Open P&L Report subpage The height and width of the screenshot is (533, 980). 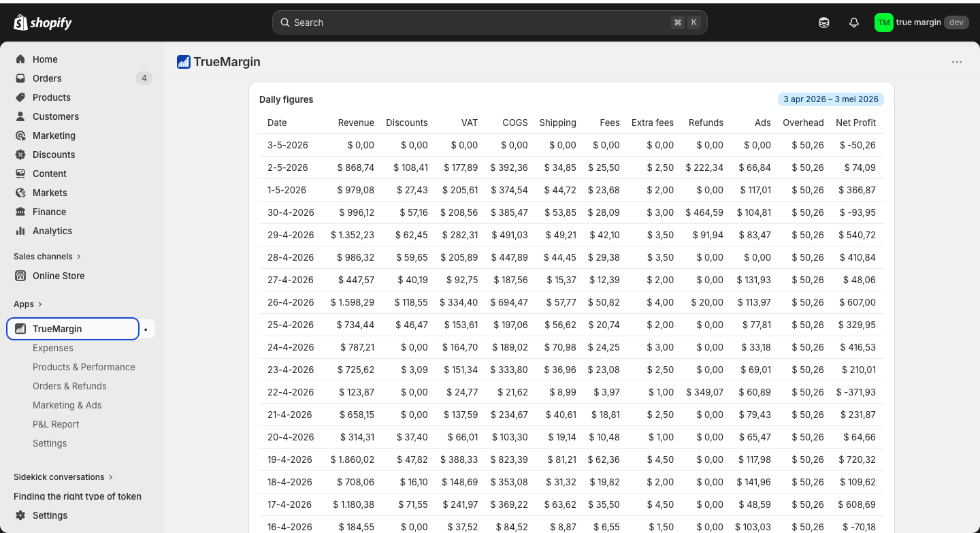56,424
